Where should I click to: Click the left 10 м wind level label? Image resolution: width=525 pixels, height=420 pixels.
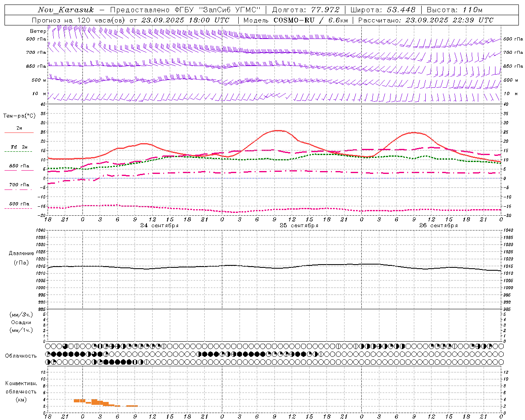pyautogui.click(x=39, y=94)
